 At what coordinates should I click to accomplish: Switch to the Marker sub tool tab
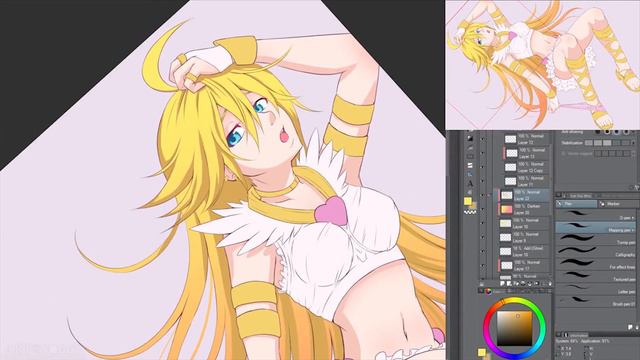(x=618, y=203)
